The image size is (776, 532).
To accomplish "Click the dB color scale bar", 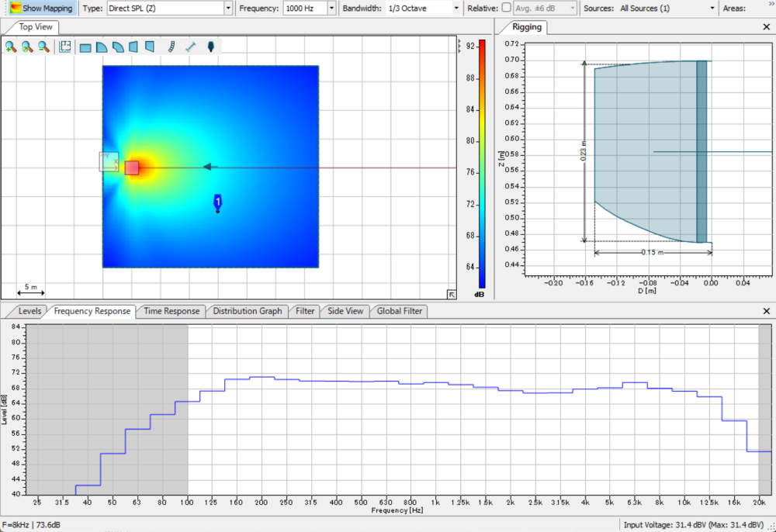I will pos(482,163).
